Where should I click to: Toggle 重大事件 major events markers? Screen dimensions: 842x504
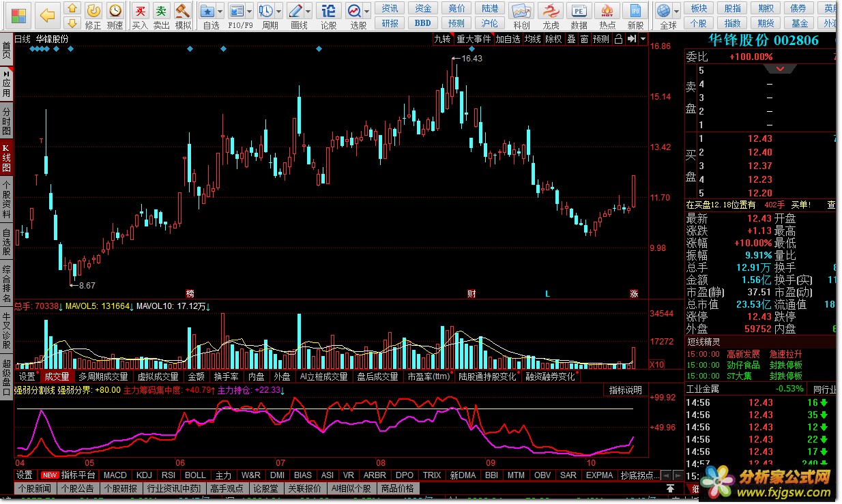point(474,40)
